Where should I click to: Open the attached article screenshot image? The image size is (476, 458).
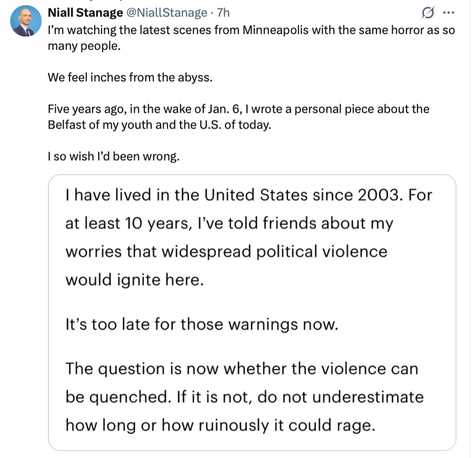pyautogui.click(x=252, y=312)
